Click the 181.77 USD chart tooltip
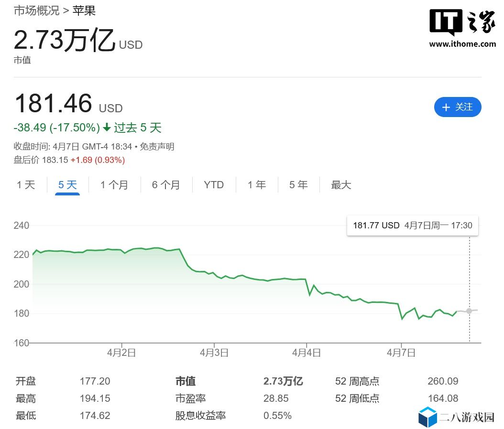 412,225
